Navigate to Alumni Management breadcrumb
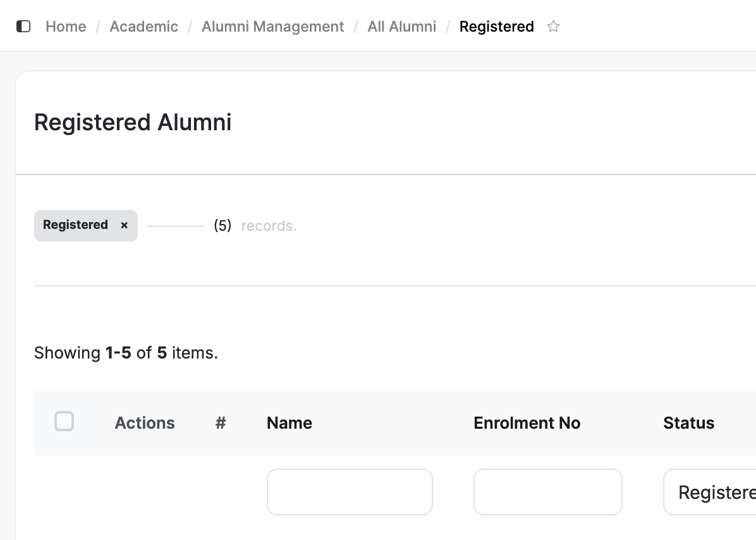756x540 pixels. pyautogui.click(x=272, y=27)
